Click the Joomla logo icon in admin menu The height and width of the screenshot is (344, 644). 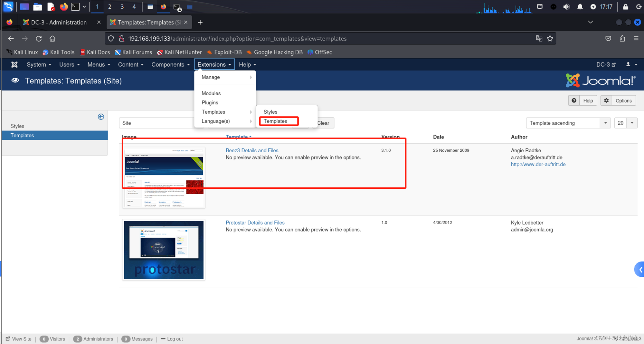(14, 64)
